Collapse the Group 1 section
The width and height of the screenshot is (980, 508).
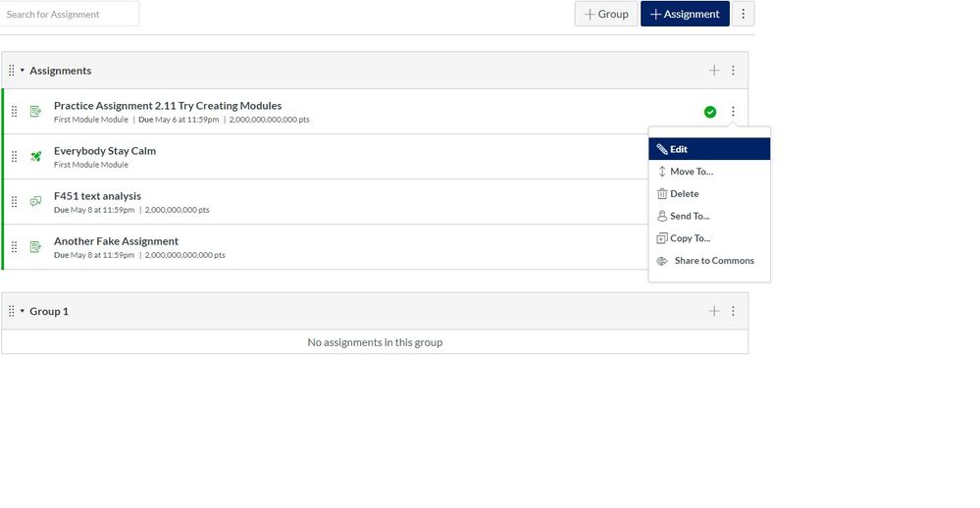click(x=23, y=311)
